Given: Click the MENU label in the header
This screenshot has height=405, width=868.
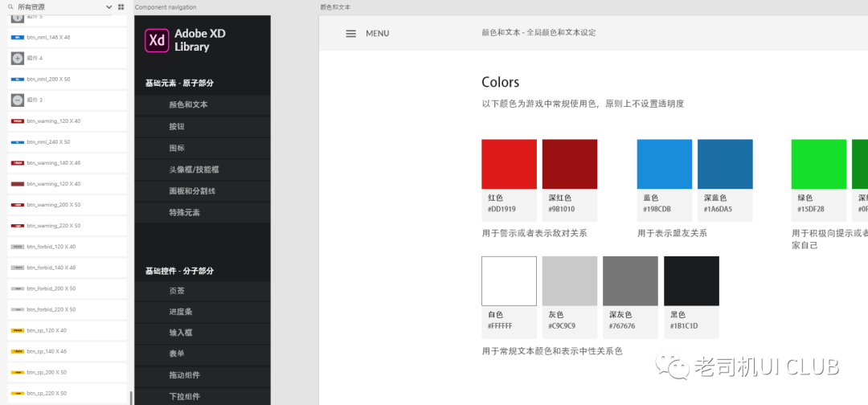Looking at the screenshot, I should pyautogui.click(x=378, y=33).
